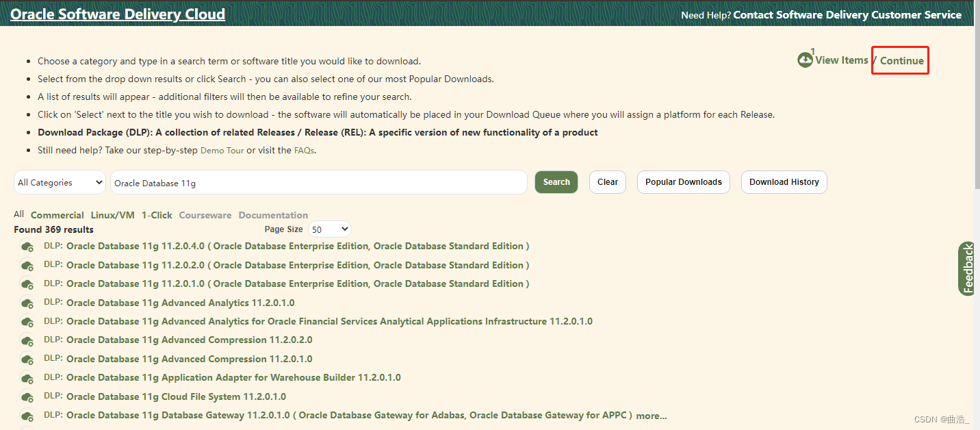This screenshot has width=980, height=430.
Task: Open Advanced Analytics for Oracle Financial Services package
Action: click(x=329, y=321)
